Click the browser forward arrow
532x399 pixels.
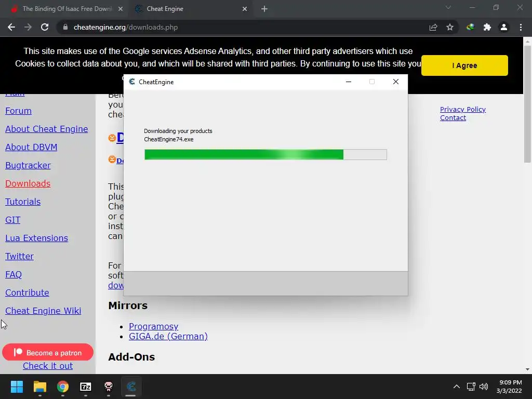[28, 27]
